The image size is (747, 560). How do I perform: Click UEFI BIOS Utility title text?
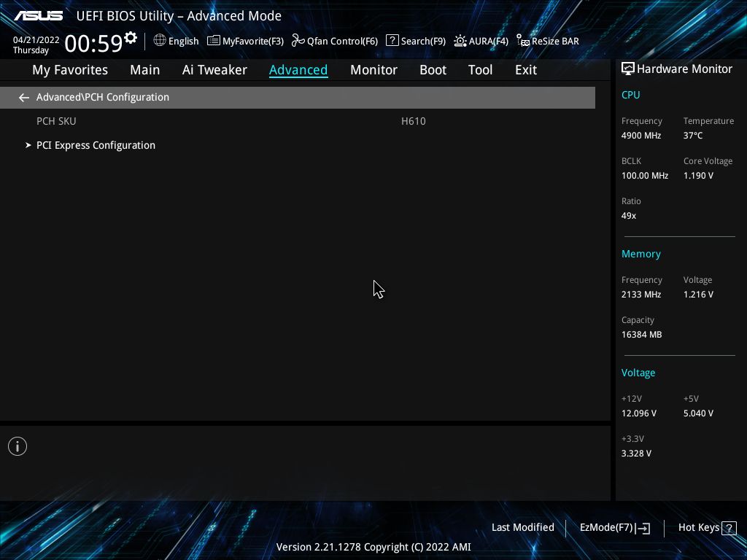179,16
